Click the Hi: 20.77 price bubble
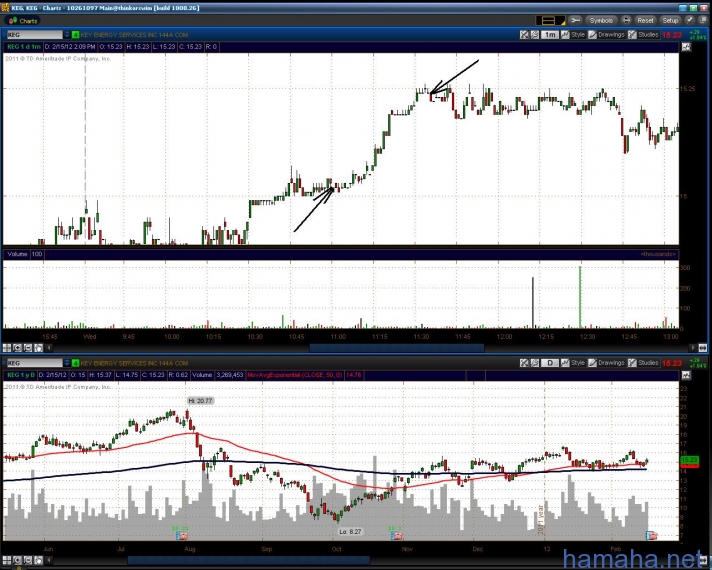Screen dimensions: 712x570 tap(200, 401)
